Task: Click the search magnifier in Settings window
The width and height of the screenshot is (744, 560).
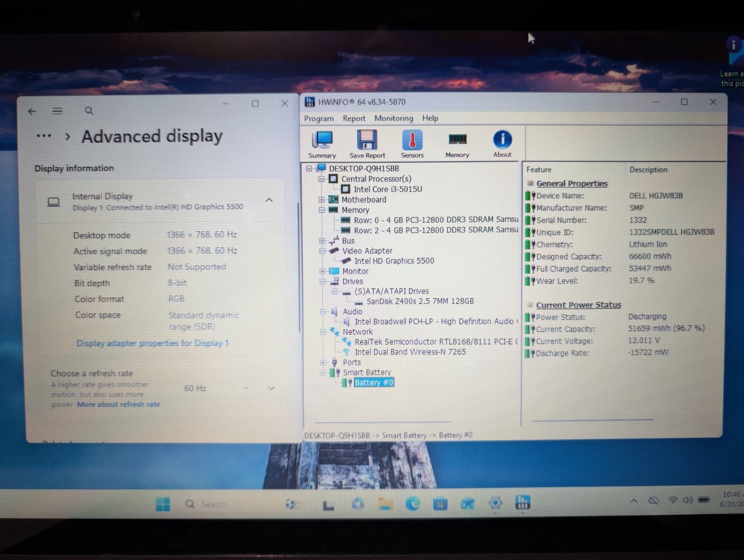Action: tap(89, 111)
